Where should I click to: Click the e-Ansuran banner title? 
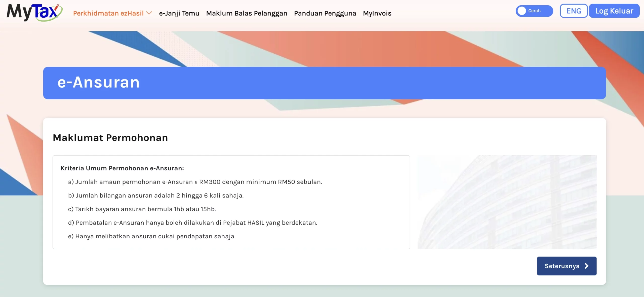pos(99,83)
